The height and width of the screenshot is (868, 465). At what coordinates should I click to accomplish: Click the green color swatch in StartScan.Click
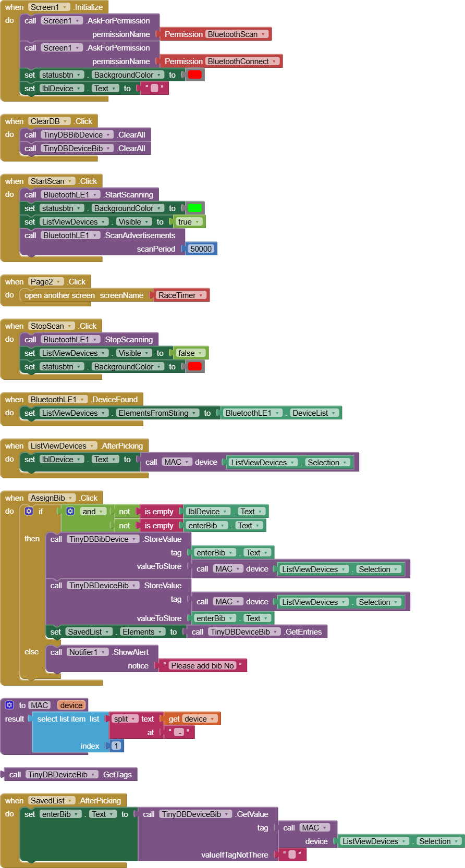(x=195, y=208)
